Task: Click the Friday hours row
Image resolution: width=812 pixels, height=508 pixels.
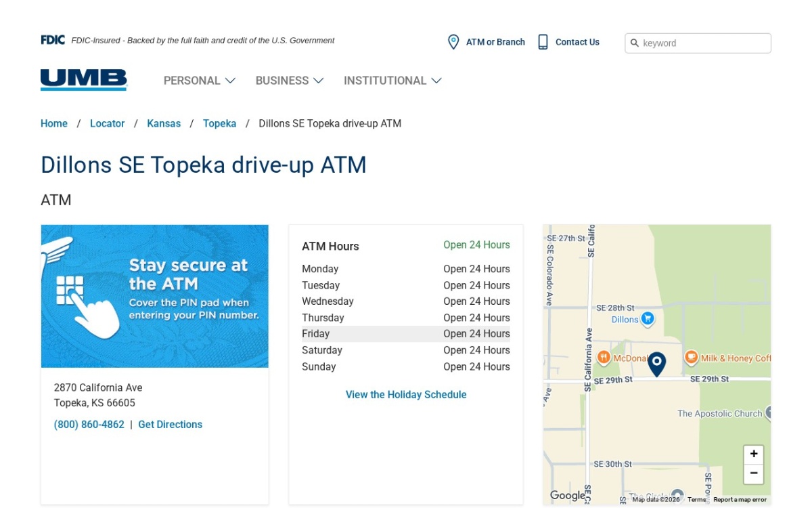Action: tap(406, 334)
